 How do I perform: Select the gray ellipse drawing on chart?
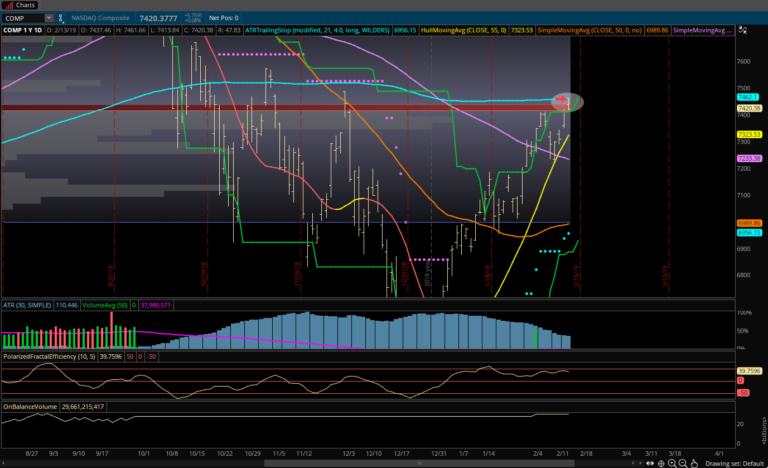point(567,101)
